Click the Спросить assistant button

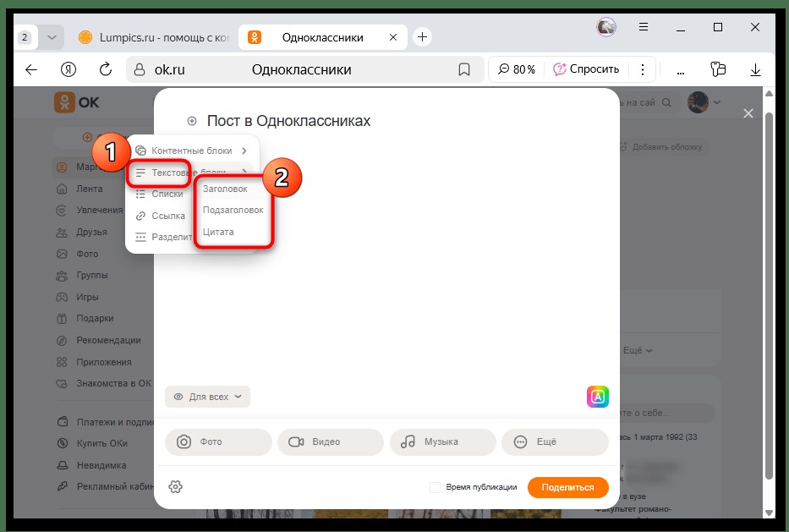point(586,69)
